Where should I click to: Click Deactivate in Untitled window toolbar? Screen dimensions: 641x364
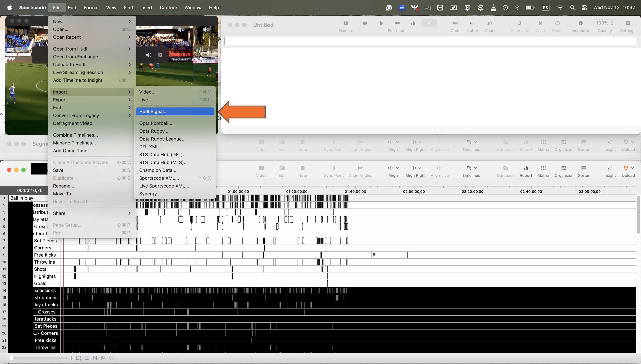pyautogui.click(x=519, y=26)
